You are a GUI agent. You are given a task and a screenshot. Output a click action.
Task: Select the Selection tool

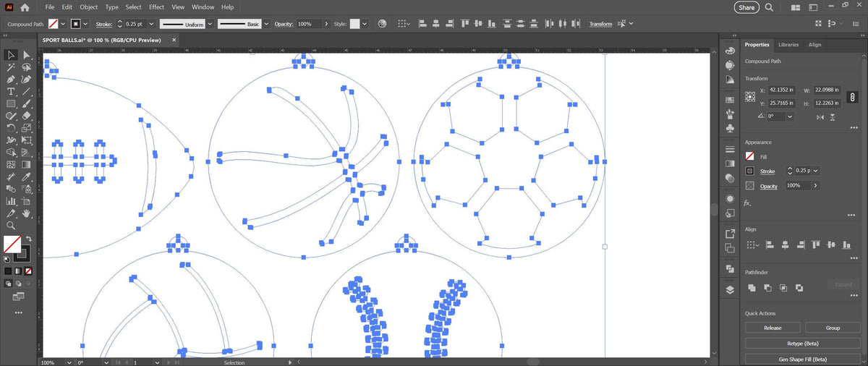12,55
